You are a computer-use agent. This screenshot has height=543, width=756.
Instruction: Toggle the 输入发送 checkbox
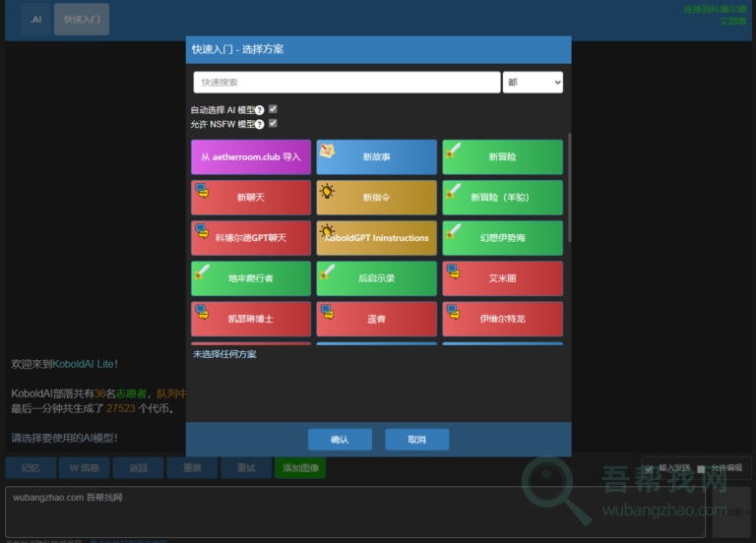pyautogui.click(x=649, y=468)
